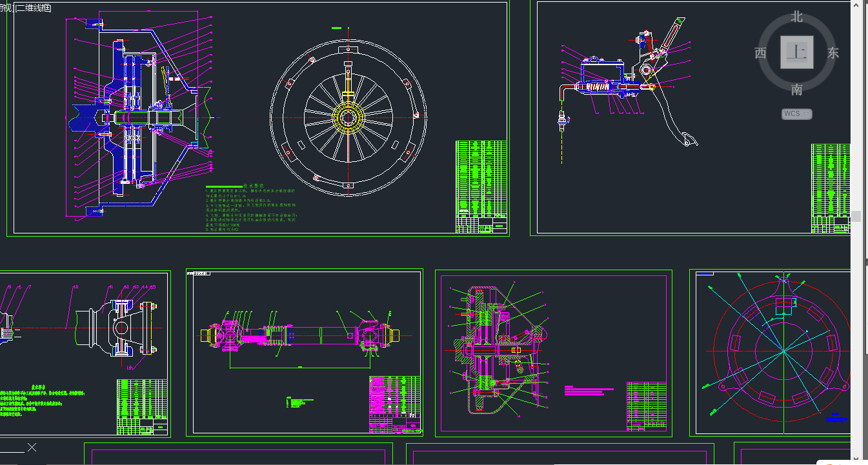
Task: Open the 二维线框 visual style viewport menu
Action: click(x=34, y=8)
